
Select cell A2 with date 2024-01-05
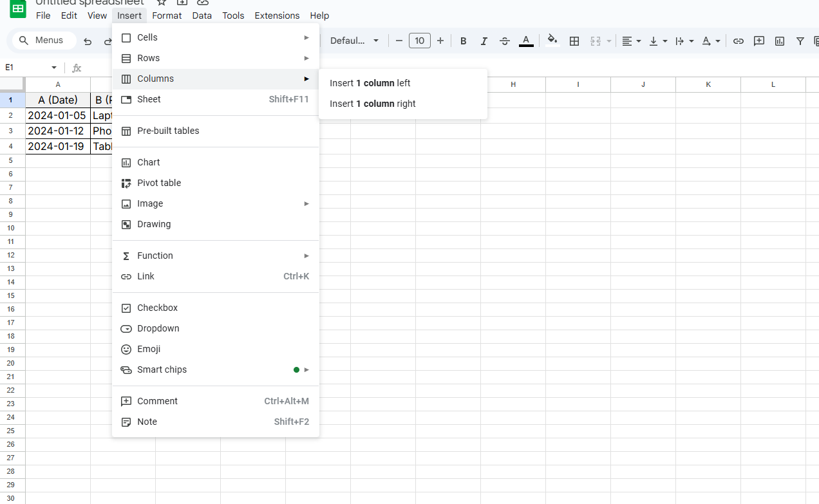click(x=57, y=116)
